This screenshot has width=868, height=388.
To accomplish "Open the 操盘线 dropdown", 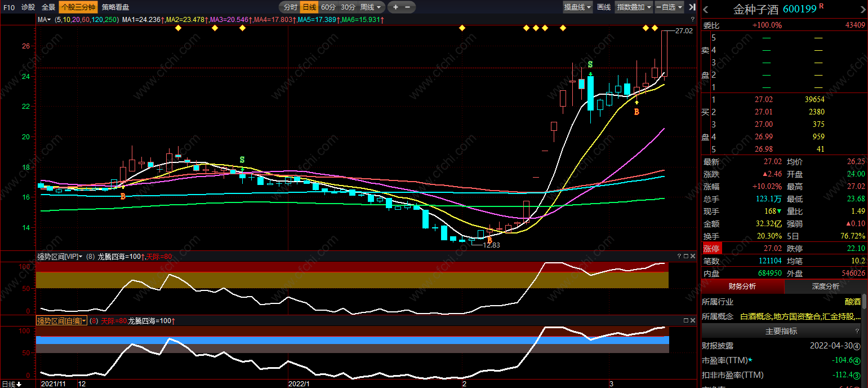I will tap(578, 7).
